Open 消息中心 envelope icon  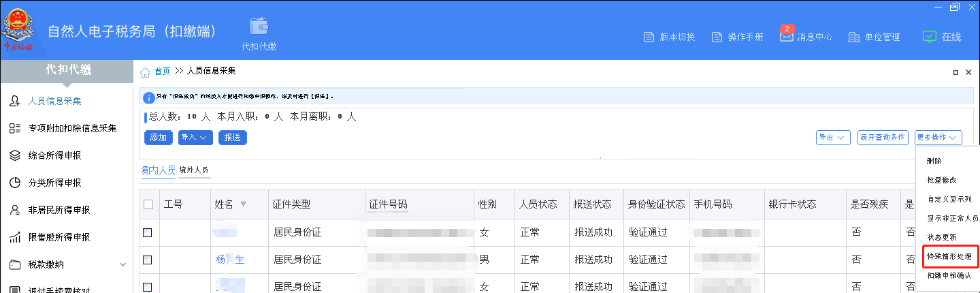787,37
